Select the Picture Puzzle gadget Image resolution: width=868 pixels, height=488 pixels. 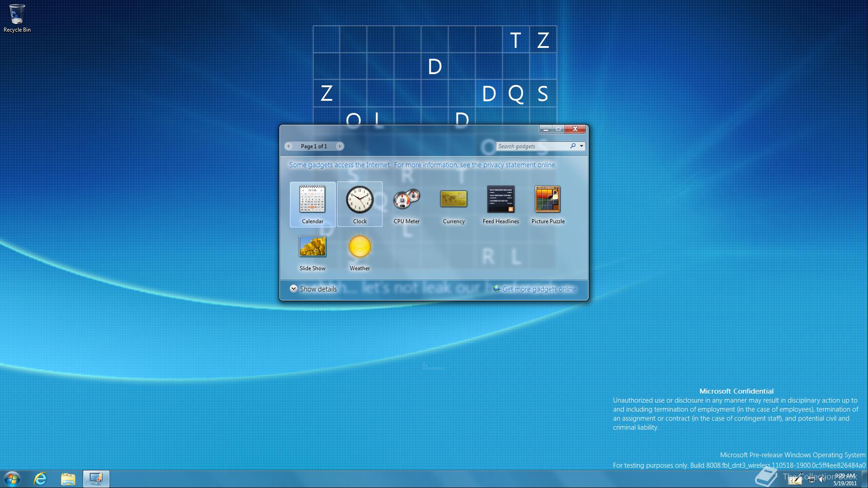click(547, 199)
